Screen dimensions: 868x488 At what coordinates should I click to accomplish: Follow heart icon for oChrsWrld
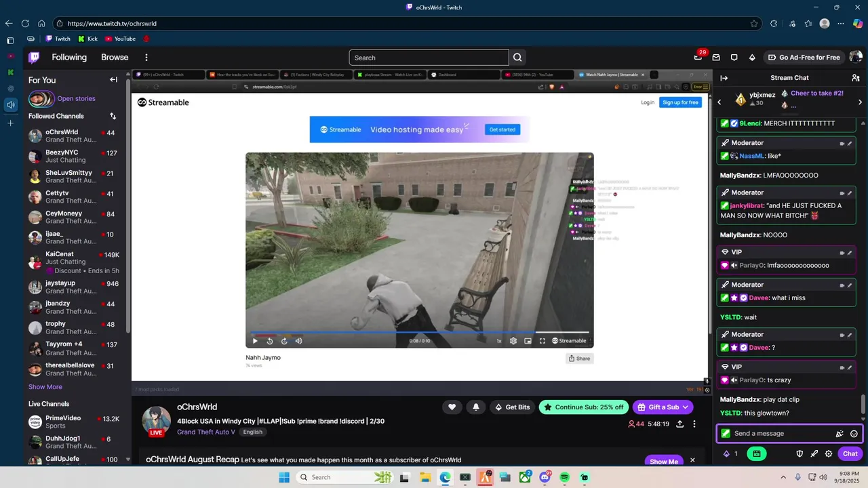[452, 407]
